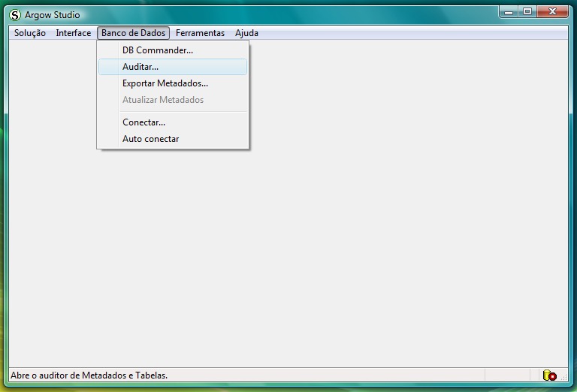Click Exportar Metadados... menu entry

coord(173,83)
